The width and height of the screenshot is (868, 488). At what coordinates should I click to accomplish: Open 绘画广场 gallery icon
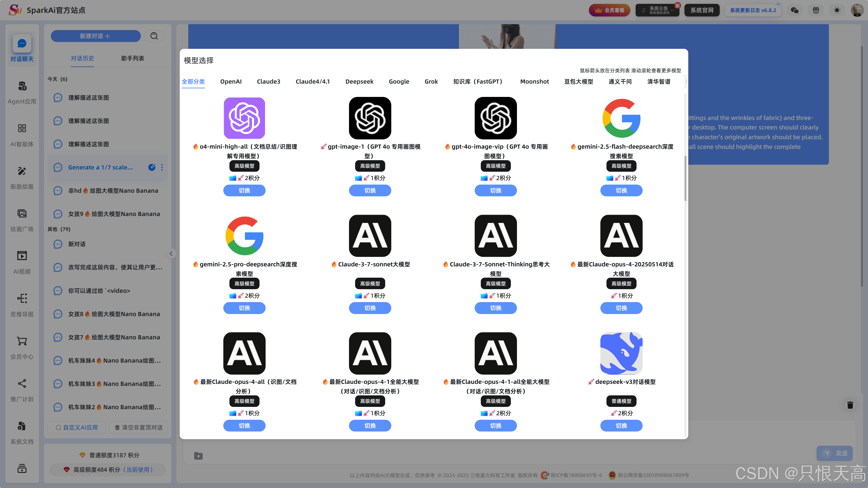22,213
